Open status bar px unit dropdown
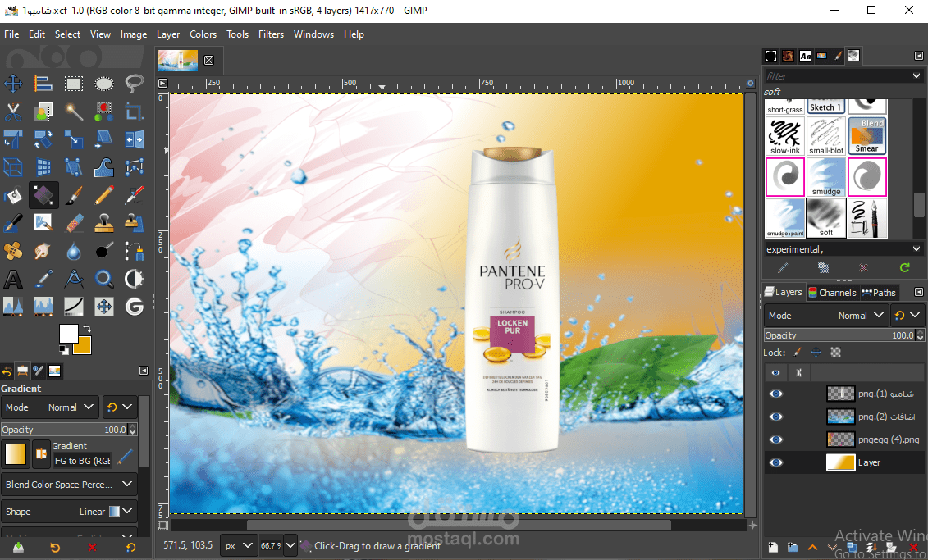 point(238,546)
